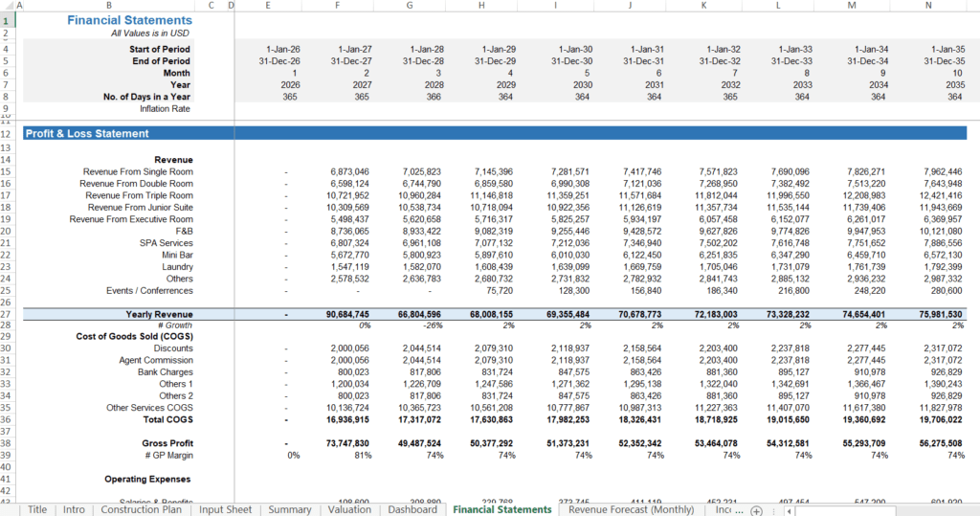
Task: Select Single Room revenue 6,873,046
Action: click(x=349, y=171)
